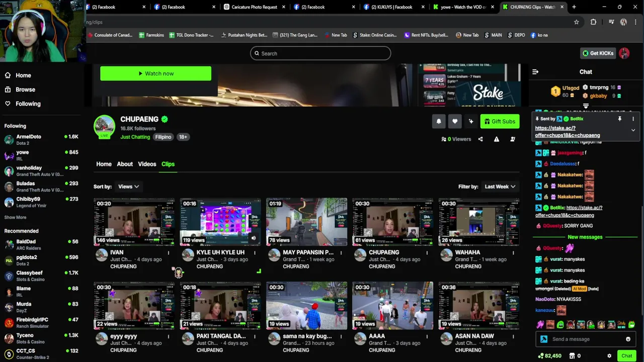Screen dimensions: 644x362
Task: Open the user moderation icon next to report
Action: 513,139
